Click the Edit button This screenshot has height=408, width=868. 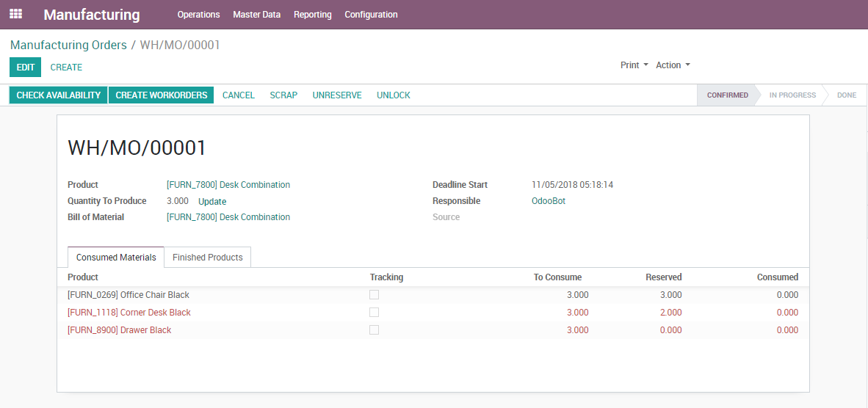tap(26, 68)
